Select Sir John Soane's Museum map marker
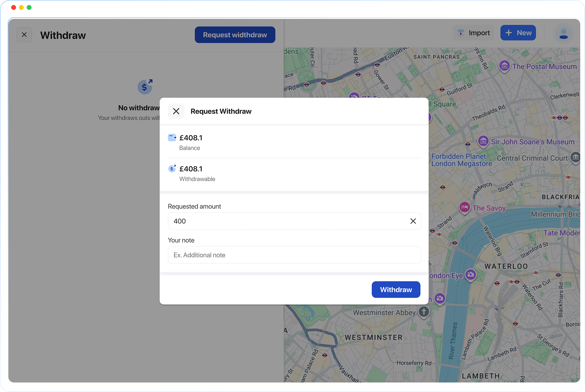 point(483,141)
